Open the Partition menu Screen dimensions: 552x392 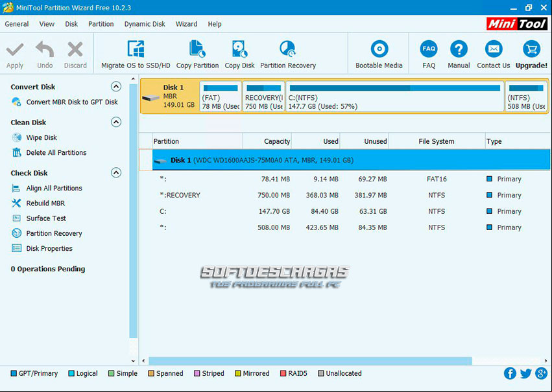[x=101, y=24]
